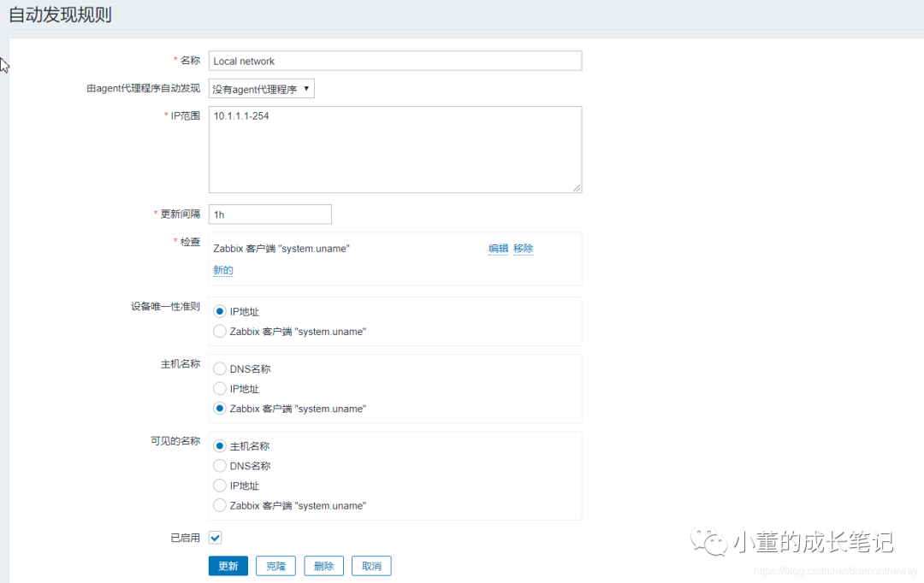Toggle the 已启用 checkbox
The image size is (924, 583).
(215, 538)
